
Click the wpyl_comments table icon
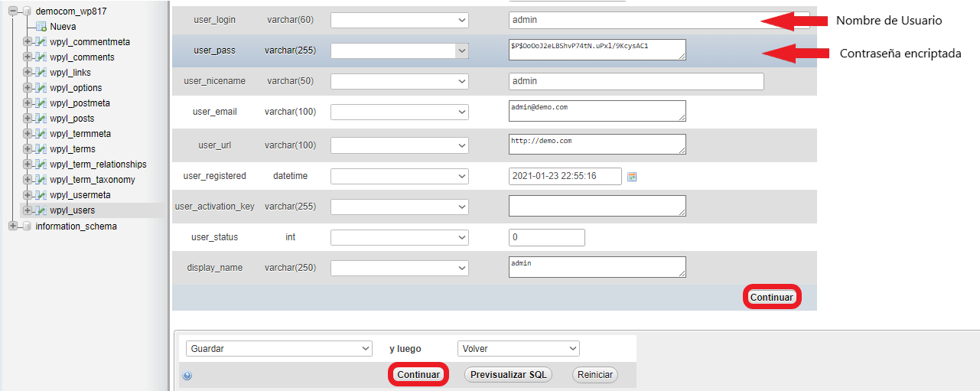point(41,57)
